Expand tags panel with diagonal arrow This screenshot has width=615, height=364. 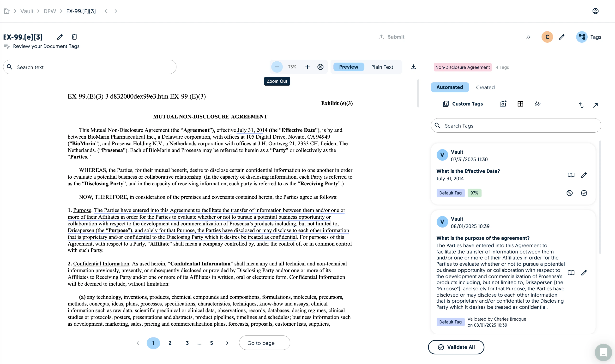[x=595, y=105]
